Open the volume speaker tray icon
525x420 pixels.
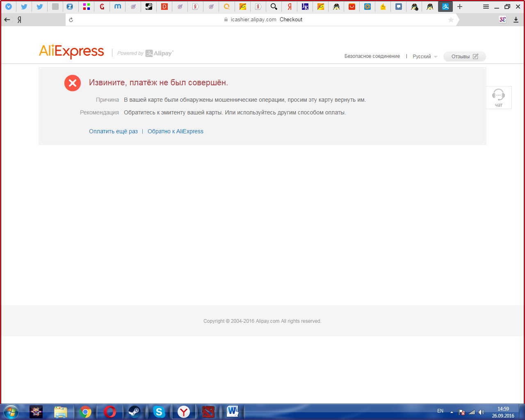point(481,412)
